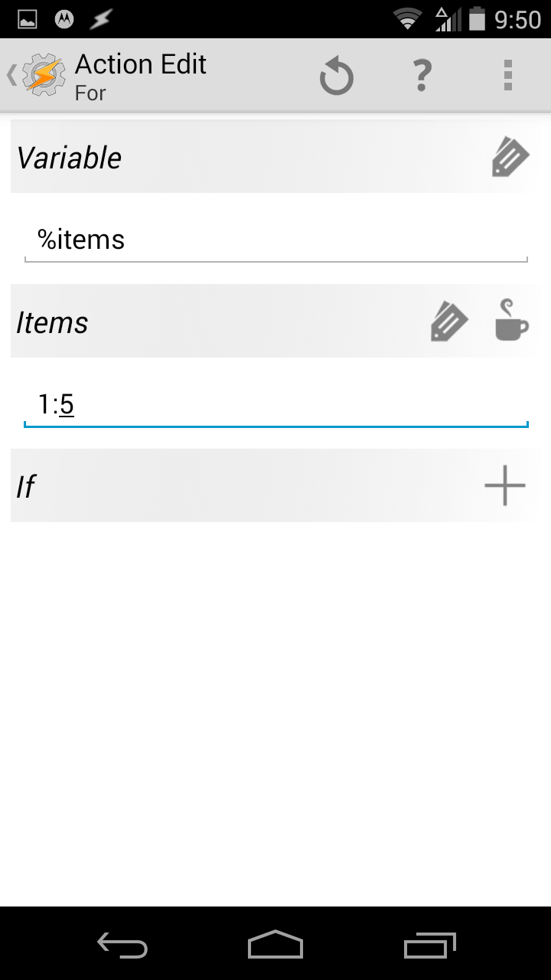The height and width of the screenshot is (980, 551).
Task: Tap the tag icon in the Variable row
Action: (510, 157)
